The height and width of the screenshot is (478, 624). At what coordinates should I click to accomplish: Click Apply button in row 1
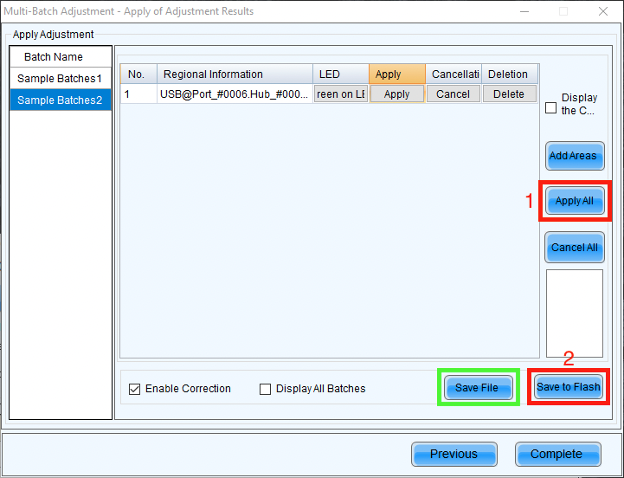[397, 94]
